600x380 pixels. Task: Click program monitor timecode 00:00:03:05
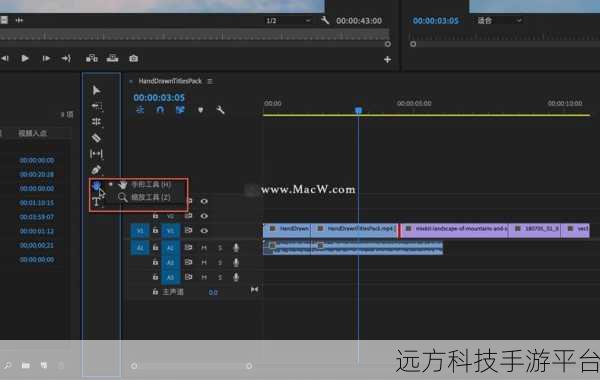click(x=435, y=21)
